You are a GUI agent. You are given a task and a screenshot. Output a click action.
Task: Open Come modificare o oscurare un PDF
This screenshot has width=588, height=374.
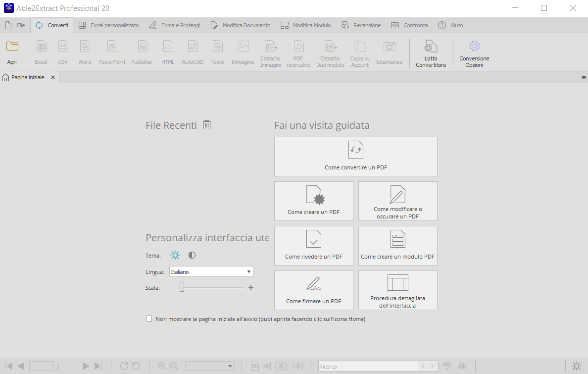point(398,201)
